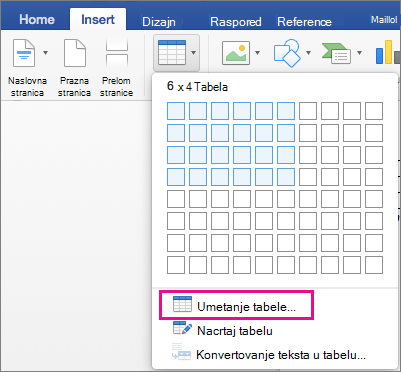Open the Naslovna stranica dropdown arrow

point(46,53)
